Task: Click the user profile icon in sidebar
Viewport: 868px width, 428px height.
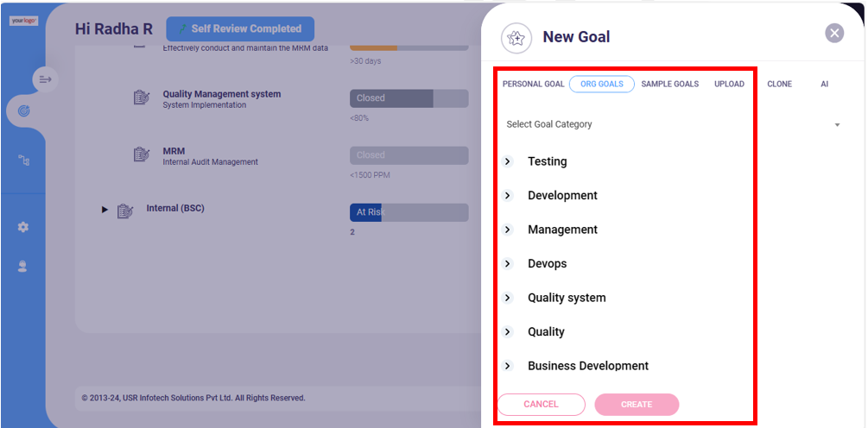Action: click(22, 267)
